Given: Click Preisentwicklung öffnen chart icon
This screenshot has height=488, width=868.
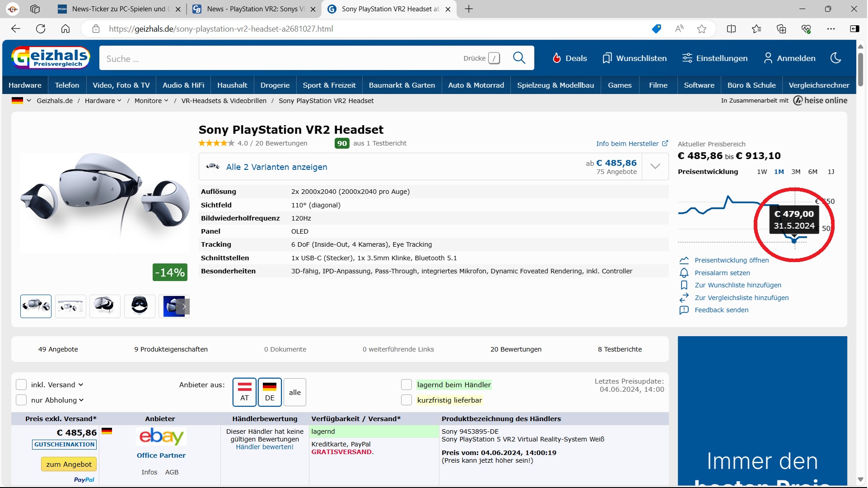Looking at the screenshot, I should coord(684,260).
